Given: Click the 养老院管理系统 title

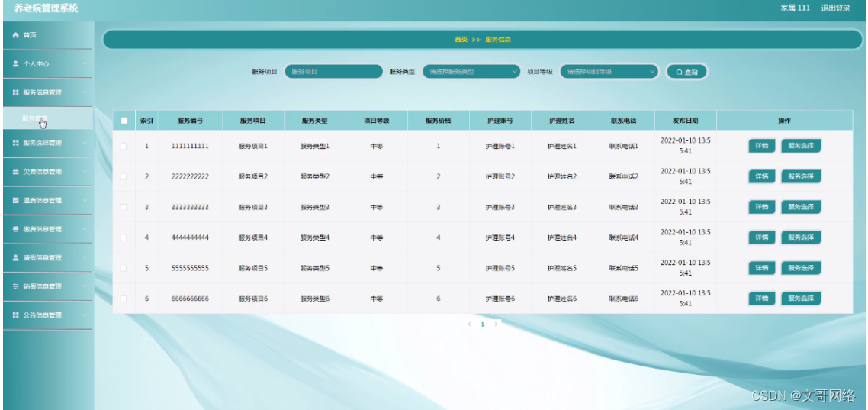Looking at the screenshot, I should click(x=47, y=8).
